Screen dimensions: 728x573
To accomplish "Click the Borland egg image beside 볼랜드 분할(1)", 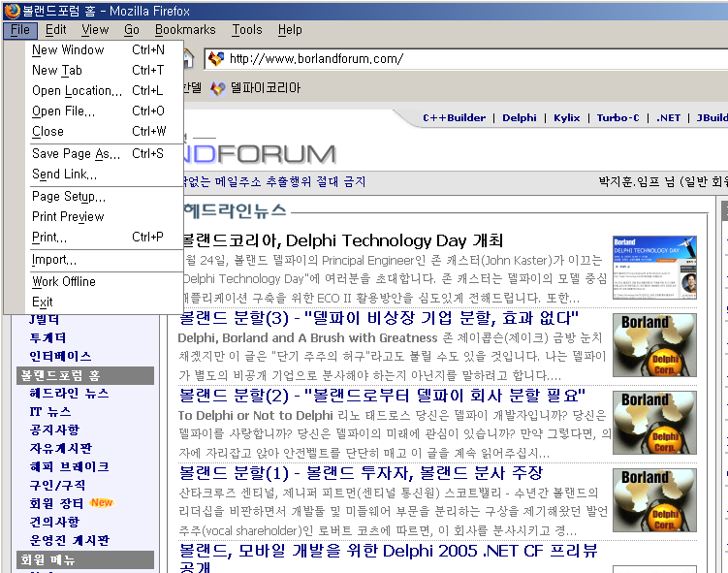I will coord(653,499).
